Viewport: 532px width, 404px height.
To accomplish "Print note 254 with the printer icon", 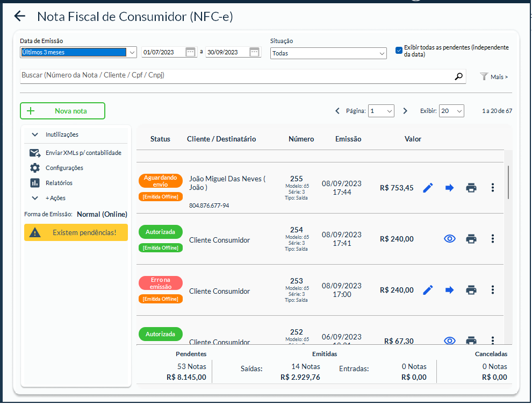I will click(x=471, y=239).
